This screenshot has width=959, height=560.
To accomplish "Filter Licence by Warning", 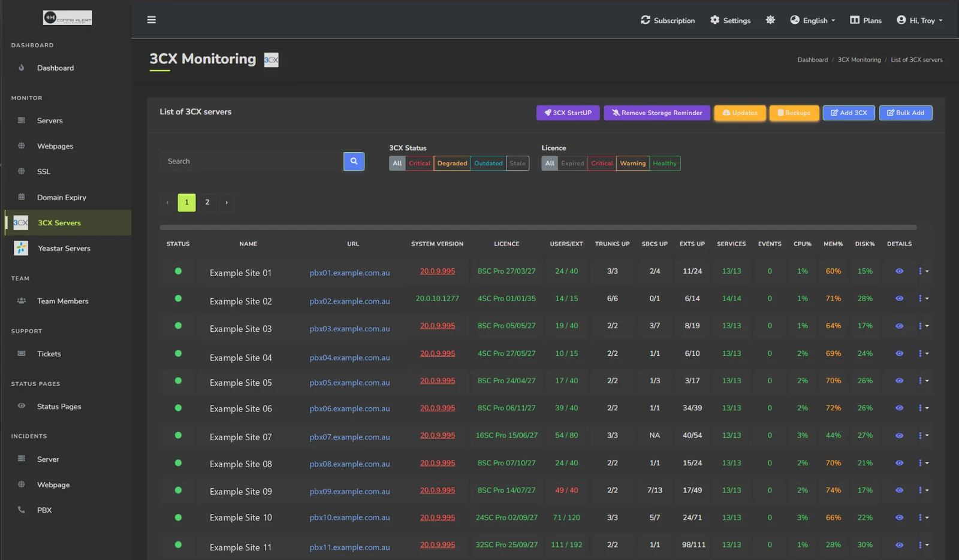I will (x=633, y=164).
